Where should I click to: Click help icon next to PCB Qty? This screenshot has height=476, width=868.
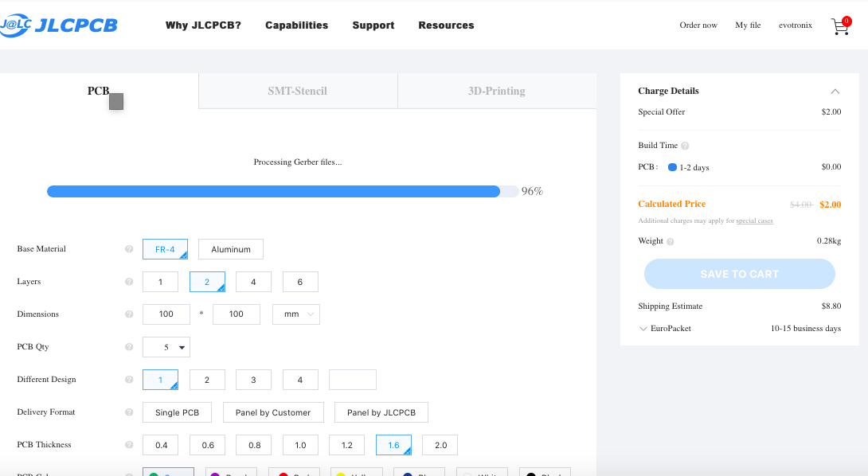pyautogui.click(x=129, y=347)
